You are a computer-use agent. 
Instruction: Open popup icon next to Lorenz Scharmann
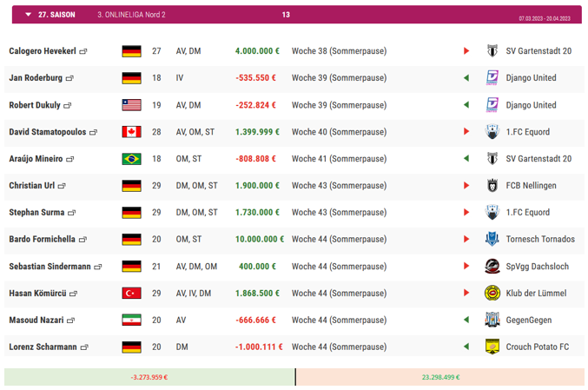84,347
